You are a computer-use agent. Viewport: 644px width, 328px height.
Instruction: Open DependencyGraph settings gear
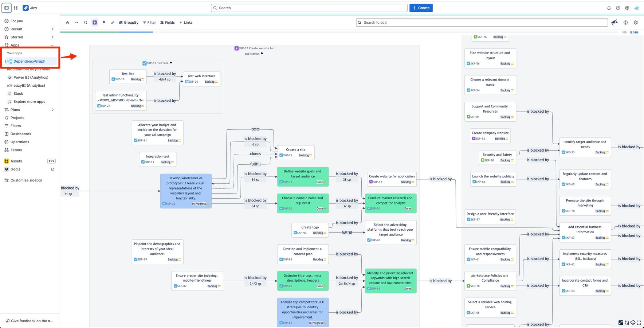[x=636, y=23]
